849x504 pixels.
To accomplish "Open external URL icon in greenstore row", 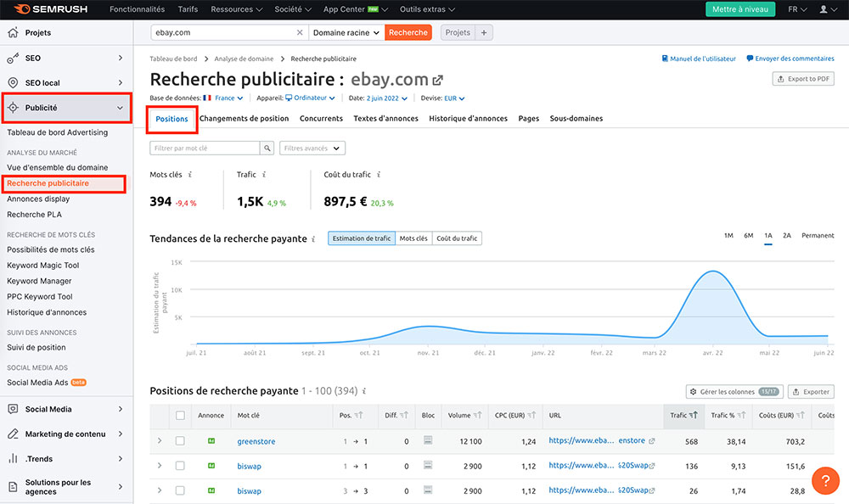I will tap(652, 440).
